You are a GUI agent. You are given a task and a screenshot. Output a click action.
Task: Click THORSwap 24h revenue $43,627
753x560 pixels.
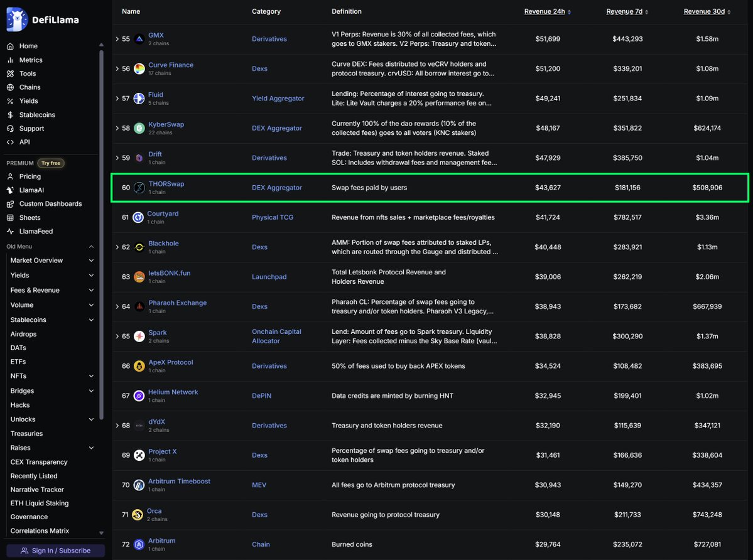pos(548,188)
